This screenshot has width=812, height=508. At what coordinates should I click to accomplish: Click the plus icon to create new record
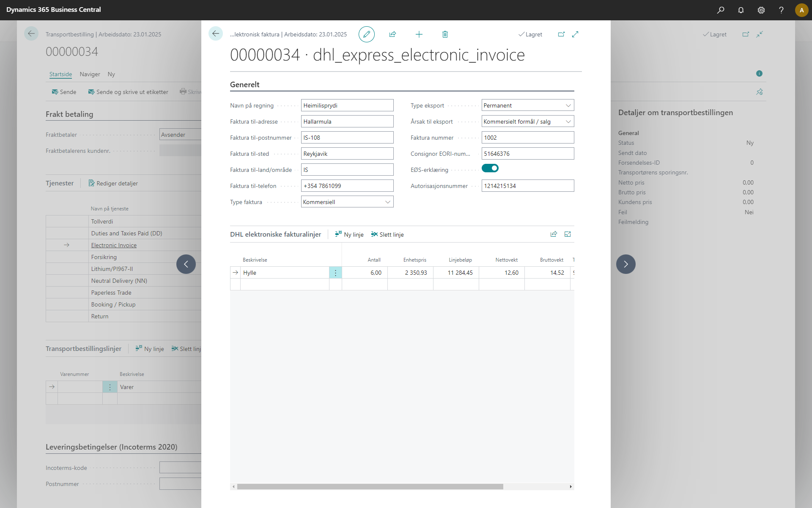[419, 34]
